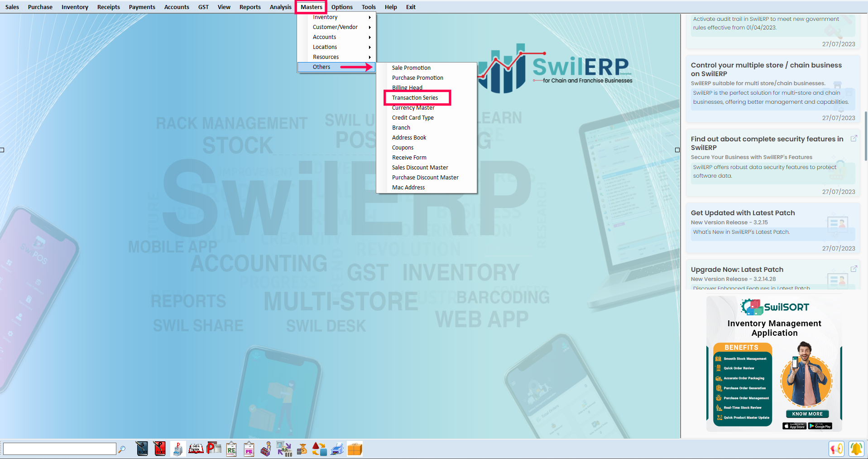This screenshot has width=868, height=459.
Task: Open the PE payment clipboard icon
Action: (x=249, y=449)
